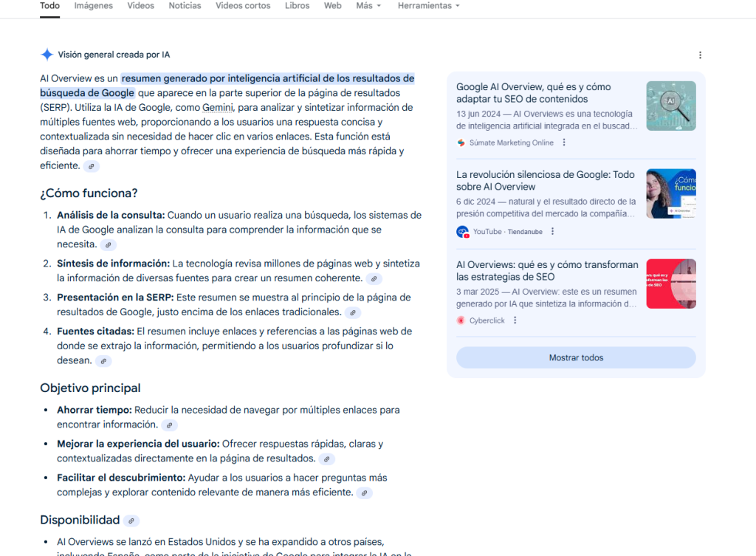Image resolution: width=756 pixels, height=556 pixels.
Task: Click 'Visión general creada por IA' label
Action: 114,55
